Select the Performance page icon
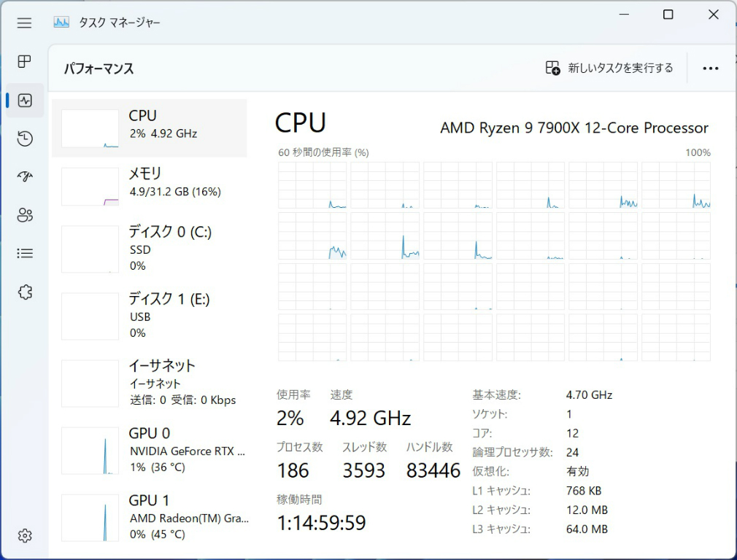737x560 pixels. point(25,101)
